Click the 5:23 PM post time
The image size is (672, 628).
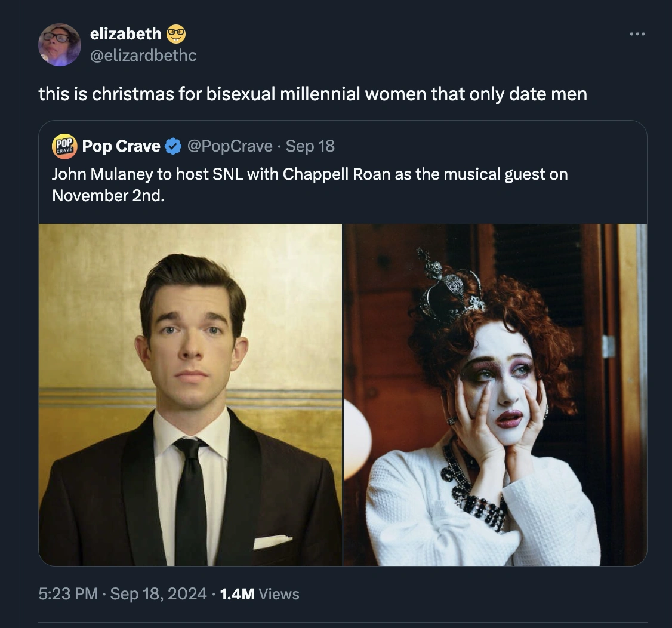coord(68,593)
